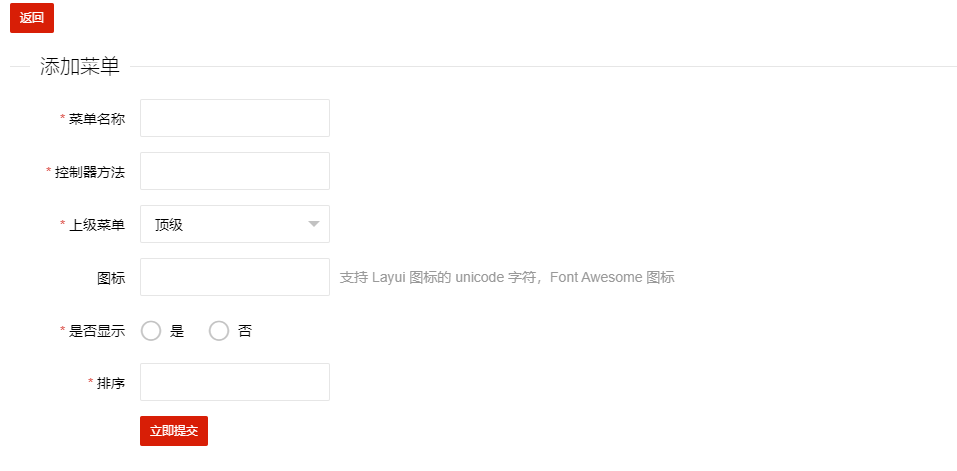
Task: Select the 否 radio circle
Action: [219, 331]
